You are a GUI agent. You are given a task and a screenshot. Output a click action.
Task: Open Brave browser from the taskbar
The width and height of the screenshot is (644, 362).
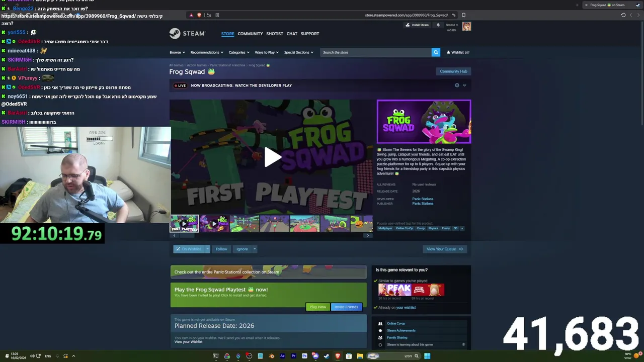pos(338,356)
